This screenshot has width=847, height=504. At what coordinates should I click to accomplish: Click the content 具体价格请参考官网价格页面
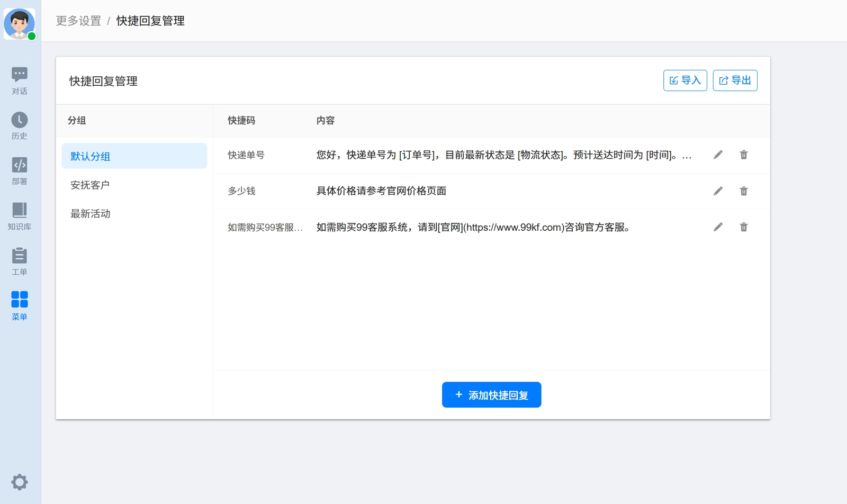(381, 191)
